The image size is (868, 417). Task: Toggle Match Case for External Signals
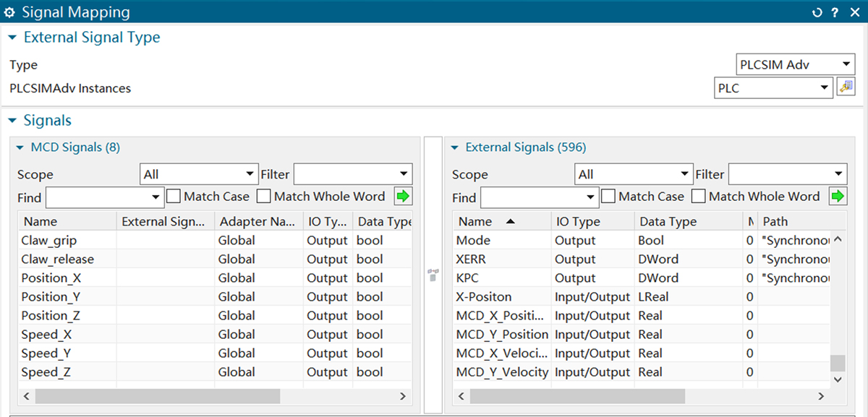(608, 196)
